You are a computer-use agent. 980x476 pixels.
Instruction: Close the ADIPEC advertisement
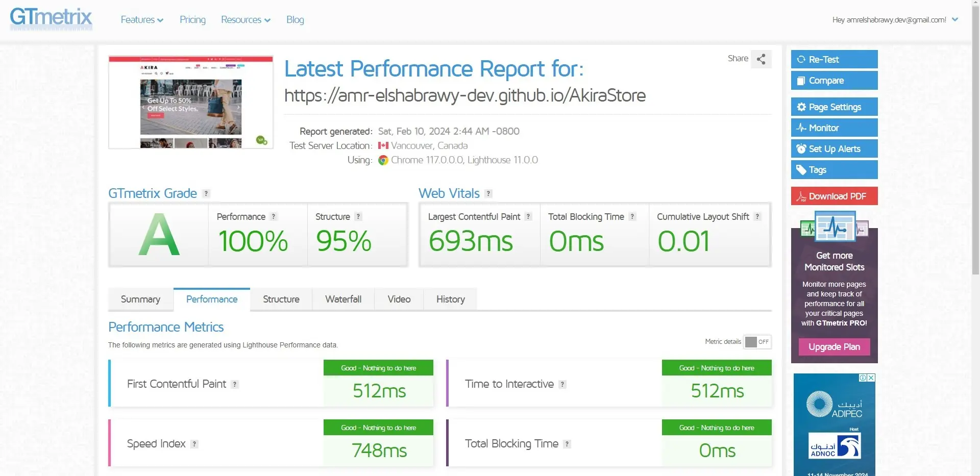[871, 378]
